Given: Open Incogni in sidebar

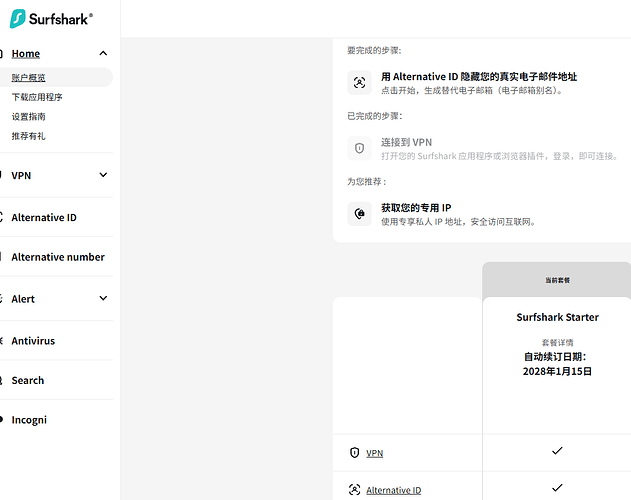Looking at the screenshot, I should click(x=29, y=419).
